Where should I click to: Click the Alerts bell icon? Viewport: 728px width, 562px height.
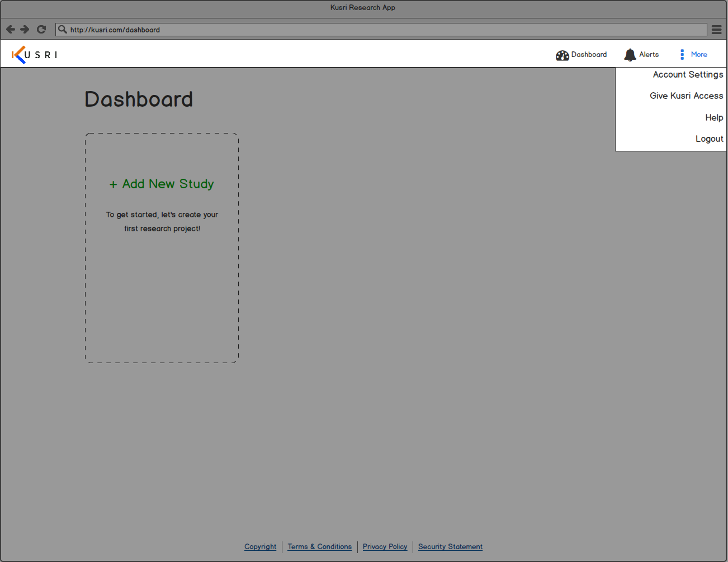630,55
